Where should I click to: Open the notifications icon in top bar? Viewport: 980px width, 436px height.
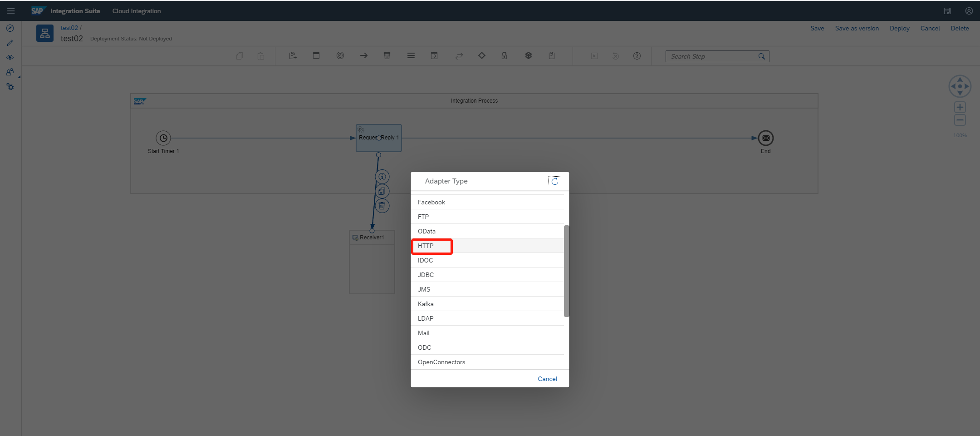point(947,11)
